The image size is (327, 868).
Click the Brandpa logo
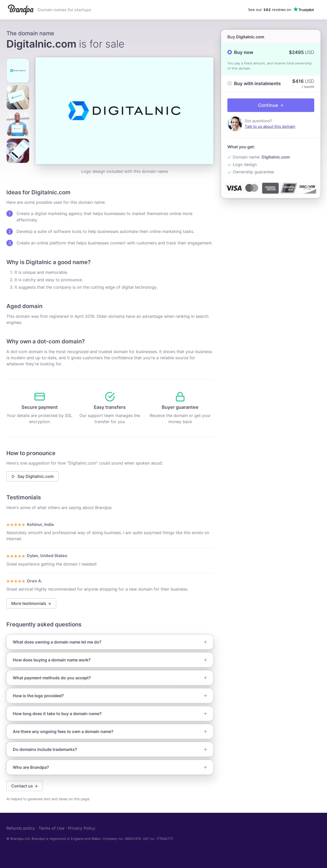click(20, 9)
